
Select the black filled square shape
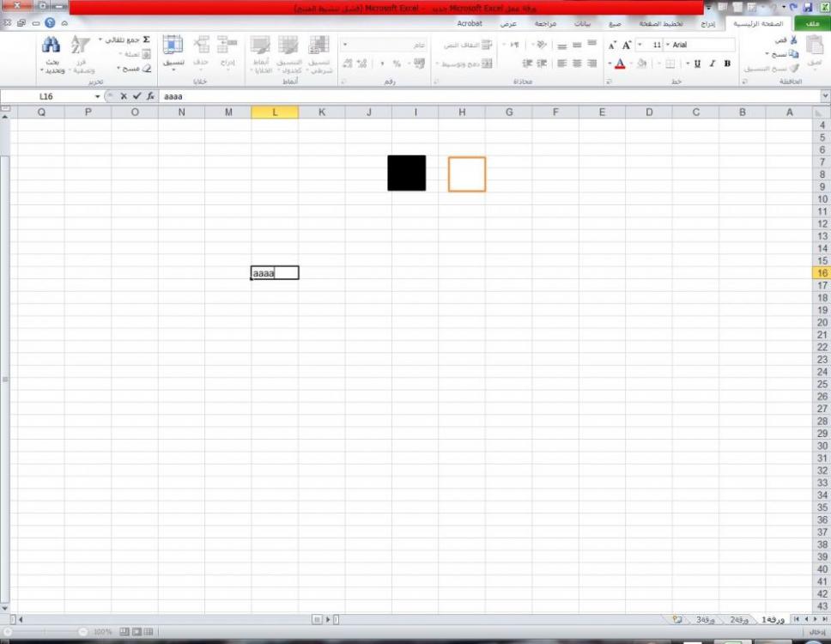(x=406, y=173)
